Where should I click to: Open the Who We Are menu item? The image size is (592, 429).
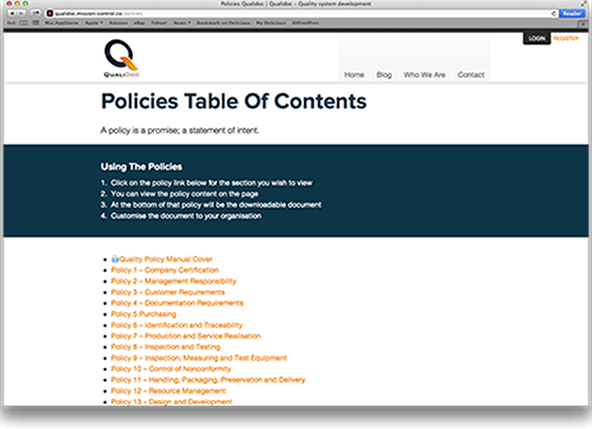pos(424,75)
